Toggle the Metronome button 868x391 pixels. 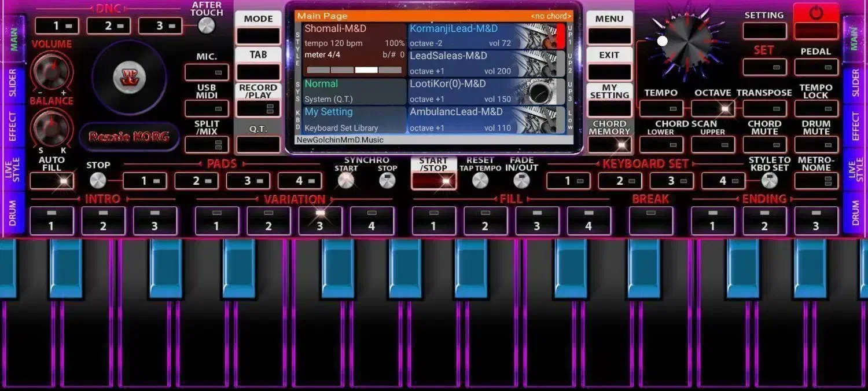point(816,181)
